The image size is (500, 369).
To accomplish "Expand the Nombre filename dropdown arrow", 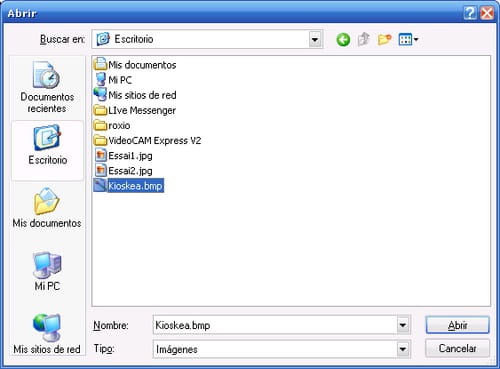I will 403,325.
